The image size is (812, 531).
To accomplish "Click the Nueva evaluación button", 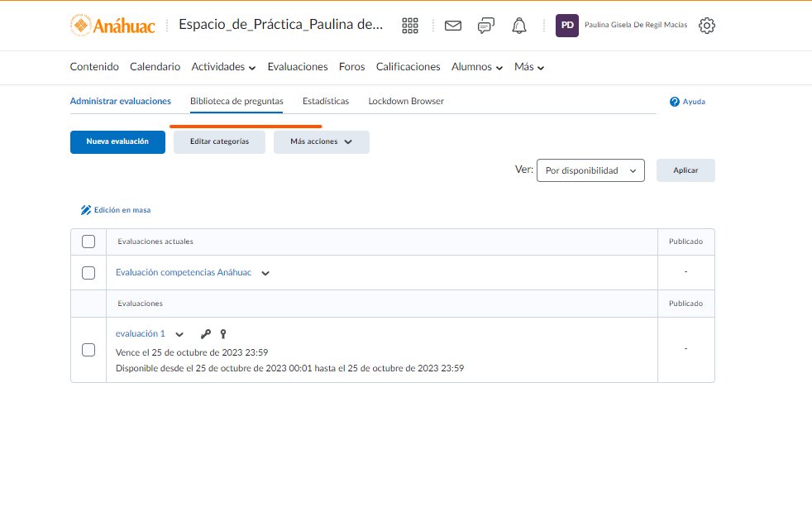I will (x=117, y=142).
